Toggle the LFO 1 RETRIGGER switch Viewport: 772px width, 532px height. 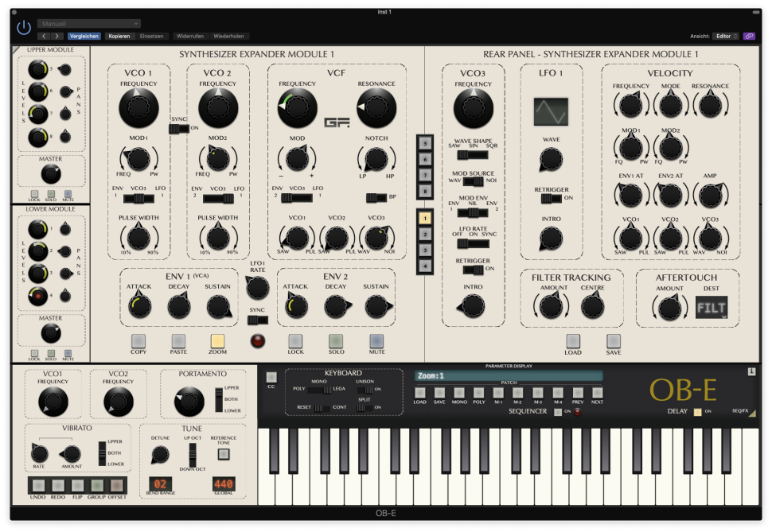click(x=551, y=198)
